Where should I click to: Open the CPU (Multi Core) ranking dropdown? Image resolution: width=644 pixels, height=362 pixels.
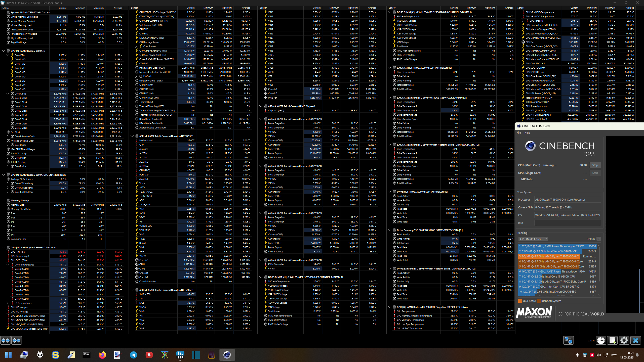[533, 239]
